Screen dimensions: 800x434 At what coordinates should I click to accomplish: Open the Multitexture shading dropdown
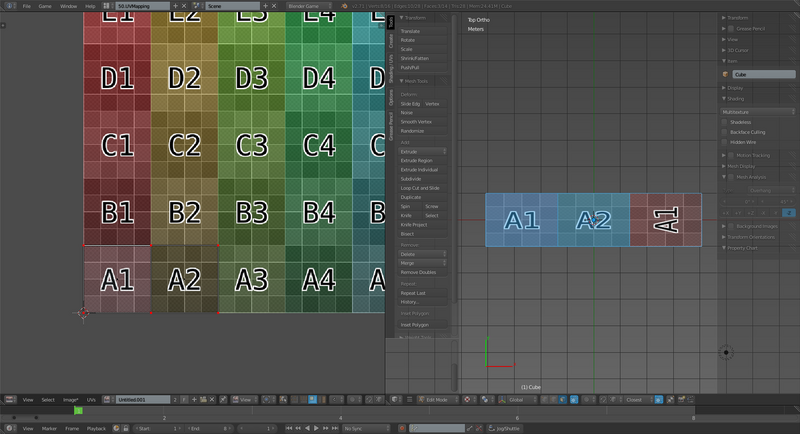tap(758, 112)
